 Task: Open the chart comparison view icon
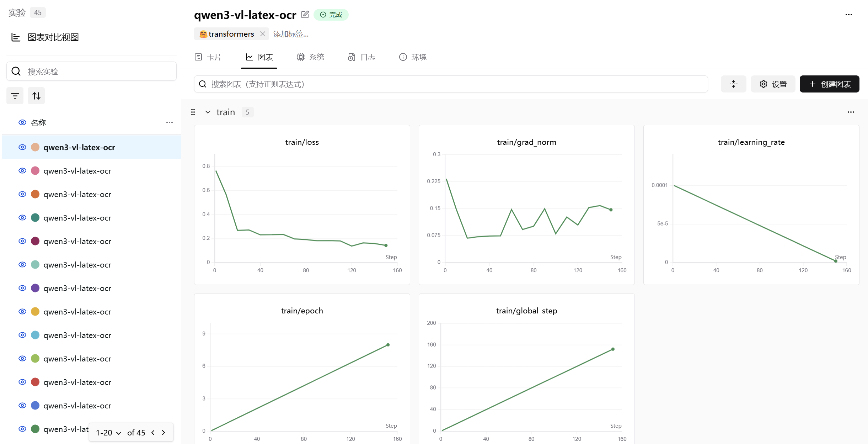[16, 37]
